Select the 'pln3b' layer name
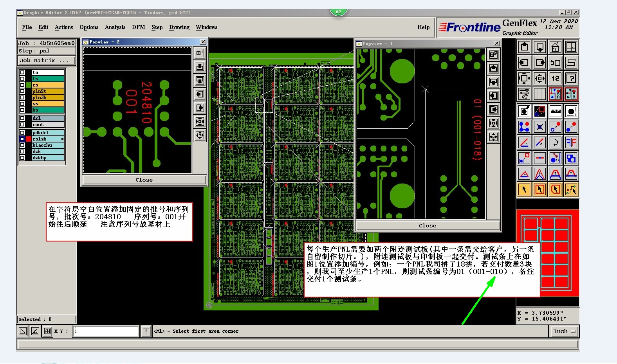617x364 pixels. tap(48, 97)
